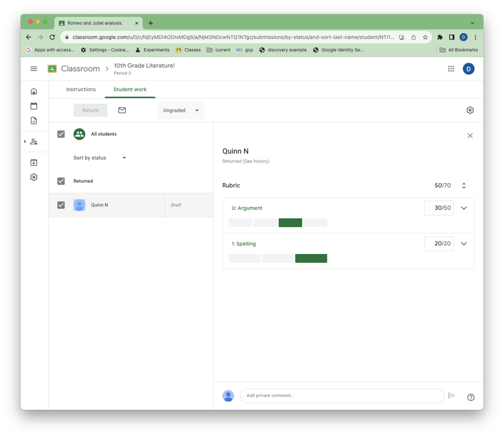Click the assignments icon in sidebar
The height and width of the screenshot is (437, 504).
34,120
